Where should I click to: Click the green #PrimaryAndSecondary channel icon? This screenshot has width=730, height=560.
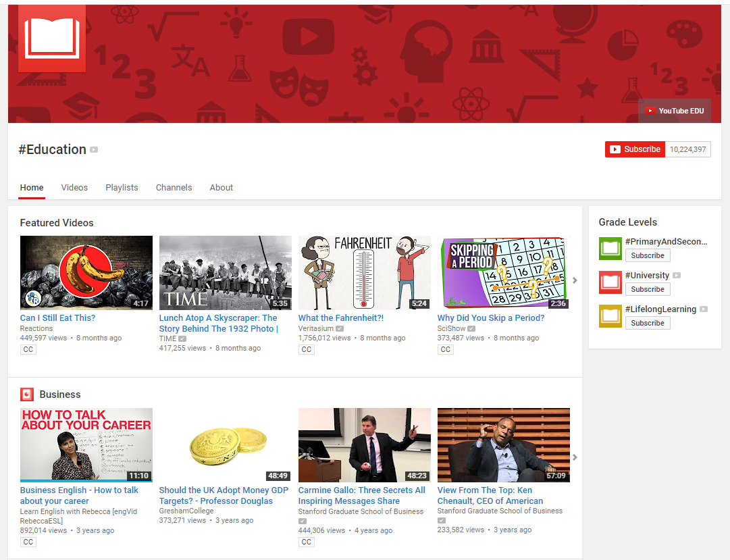point(610,249)
